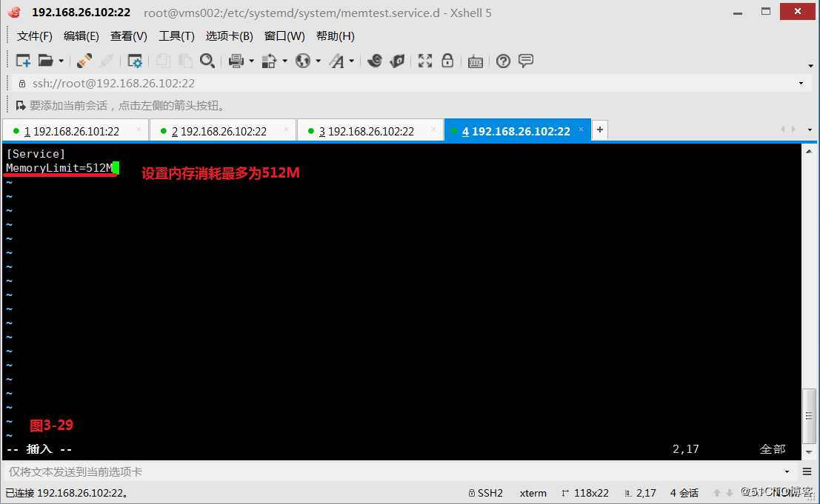820x504 pixels.
Task: Click the 4 会话 status bar entry
Action: (x=684, y=493)
